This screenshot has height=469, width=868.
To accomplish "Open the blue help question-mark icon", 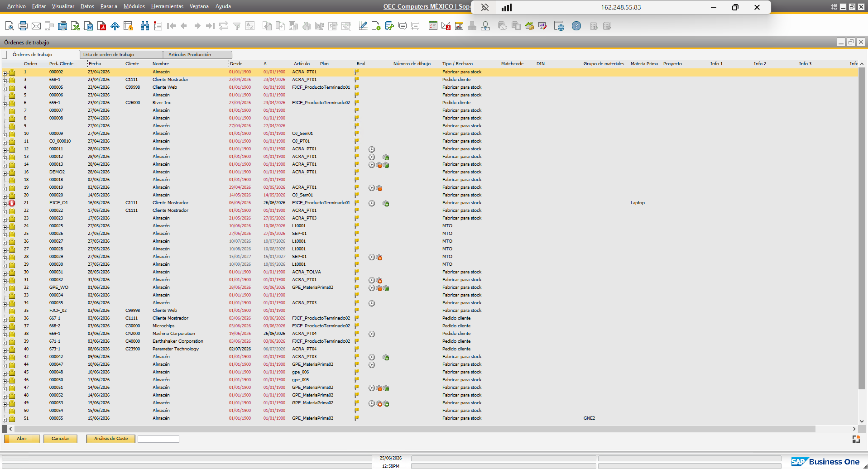I will point(576,26).
